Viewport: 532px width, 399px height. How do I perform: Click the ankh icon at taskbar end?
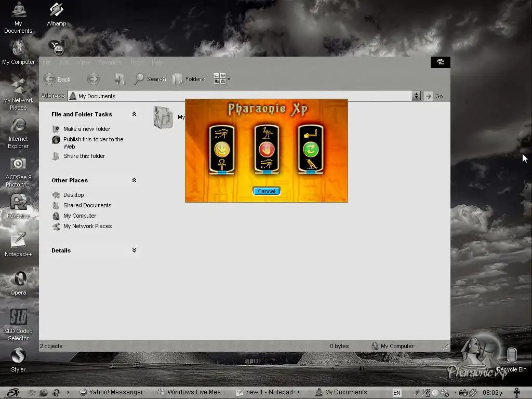click(x=517, y=393)
